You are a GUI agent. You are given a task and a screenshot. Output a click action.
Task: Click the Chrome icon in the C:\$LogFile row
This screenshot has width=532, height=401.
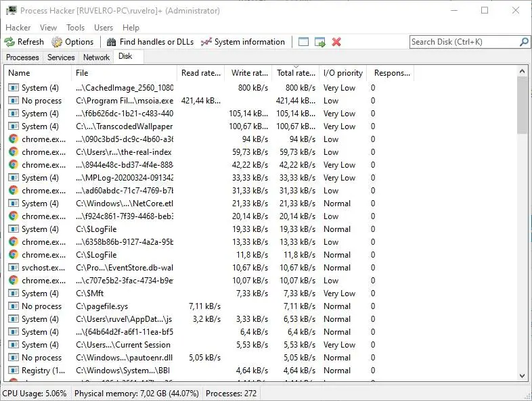[14, 255]
